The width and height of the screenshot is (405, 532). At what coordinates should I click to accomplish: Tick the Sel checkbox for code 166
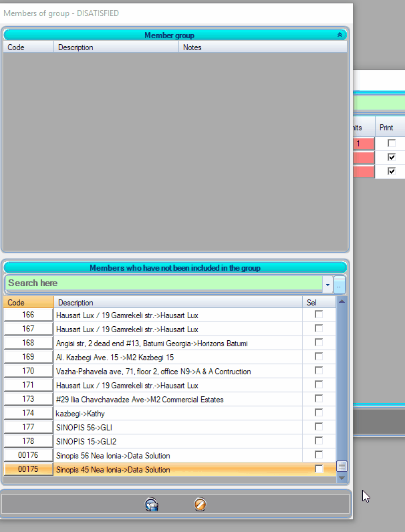click(x=319, y=315)
